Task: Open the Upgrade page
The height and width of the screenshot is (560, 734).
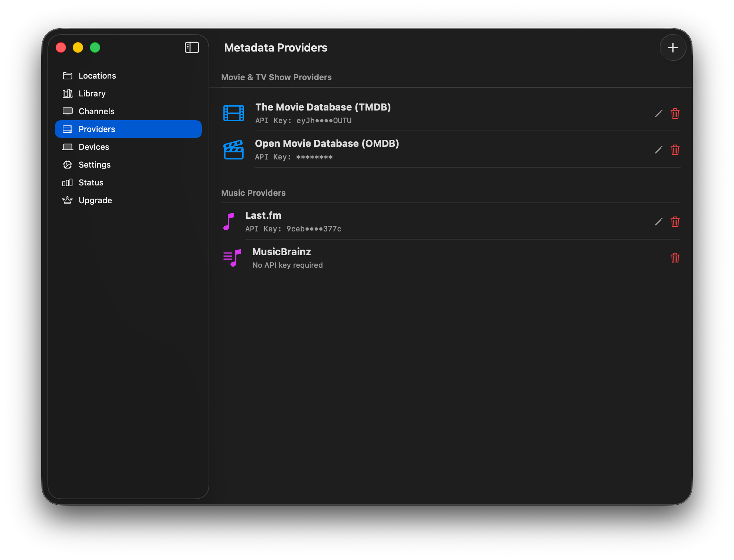Action: (95, 200)
